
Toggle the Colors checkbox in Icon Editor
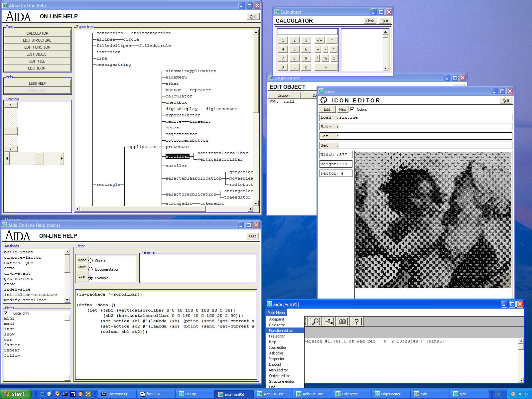coord(352,109)
